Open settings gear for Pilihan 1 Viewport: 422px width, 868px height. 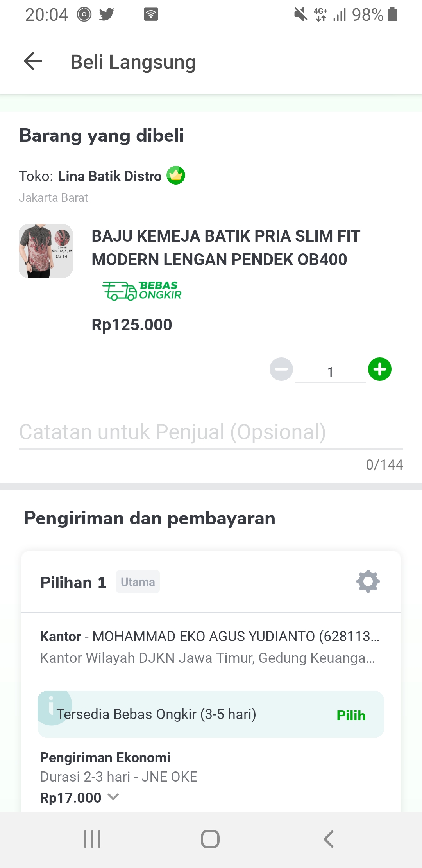tap(368, 581)
